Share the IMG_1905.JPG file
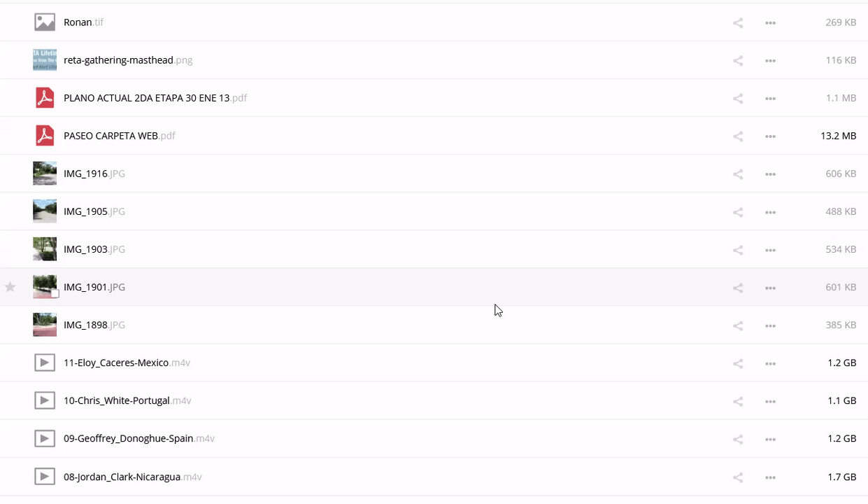Viewport: 868px width, 504px height. [x=737, y=212]
